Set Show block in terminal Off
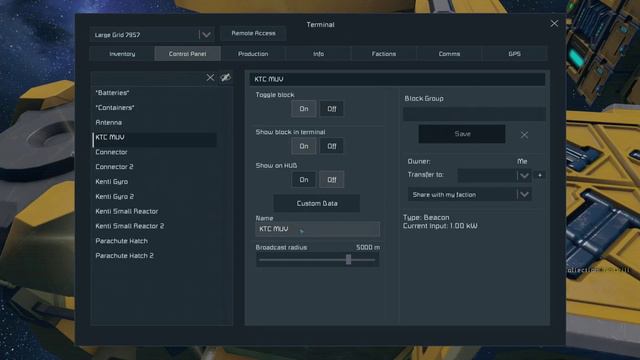 point(331,146)
